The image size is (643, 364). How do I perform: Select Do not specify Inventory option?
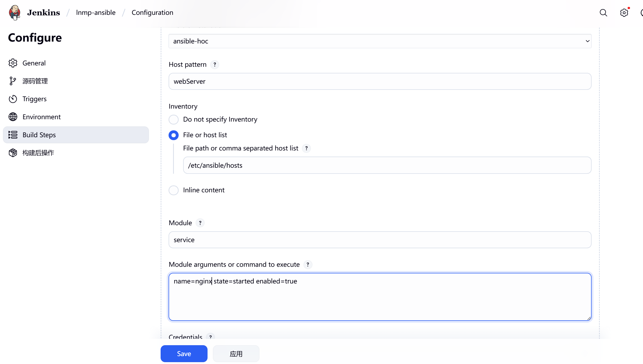(x=174, y=119)
